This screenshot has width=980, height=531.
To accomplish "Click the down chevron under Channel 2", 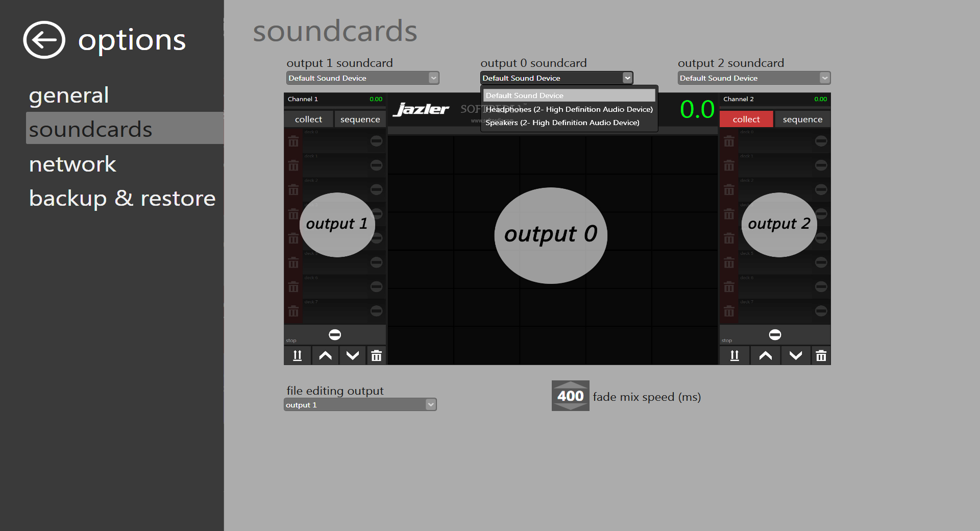I will [x=796, y=355].
